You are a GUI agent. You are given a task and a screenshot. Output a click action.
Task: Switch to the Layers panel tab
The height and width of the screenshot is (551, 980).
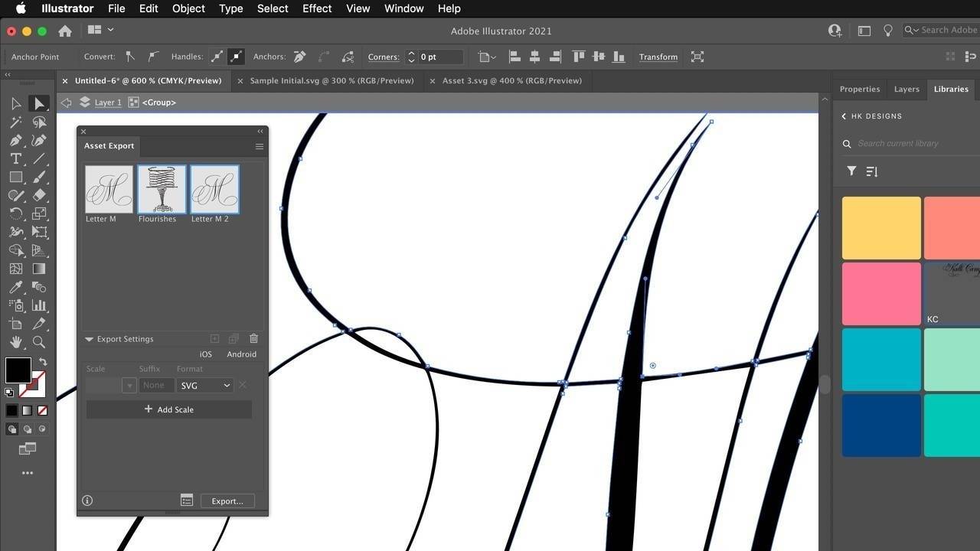(x=906, y=89)
